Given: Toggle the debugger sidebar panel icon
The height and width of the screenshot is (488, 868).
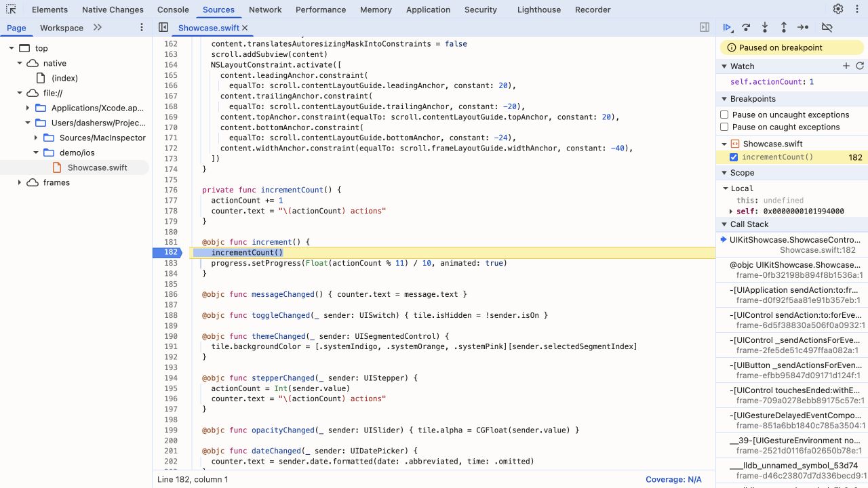Looking at the screenshot, I should point(705,28).
